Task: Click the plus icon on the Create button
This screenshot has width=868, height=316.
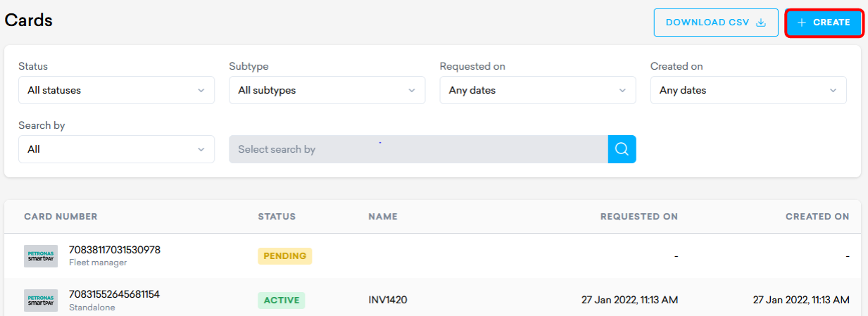Action: 801,23
